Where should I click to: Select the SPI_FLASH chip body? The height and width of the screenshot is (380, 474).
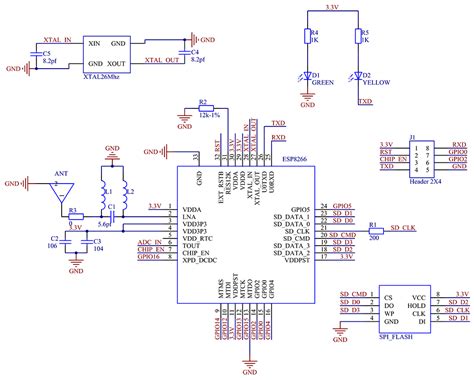pos(404,309)
